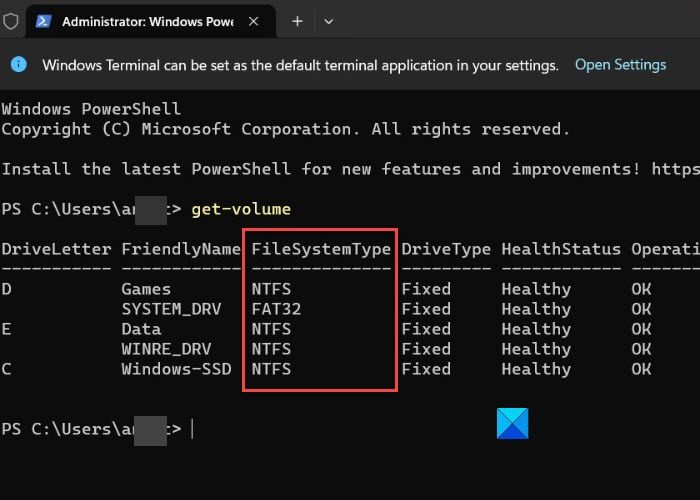Click drive letter C in the table
The width and height of the screenshot is (700, 500).
(x=7, y=369)
